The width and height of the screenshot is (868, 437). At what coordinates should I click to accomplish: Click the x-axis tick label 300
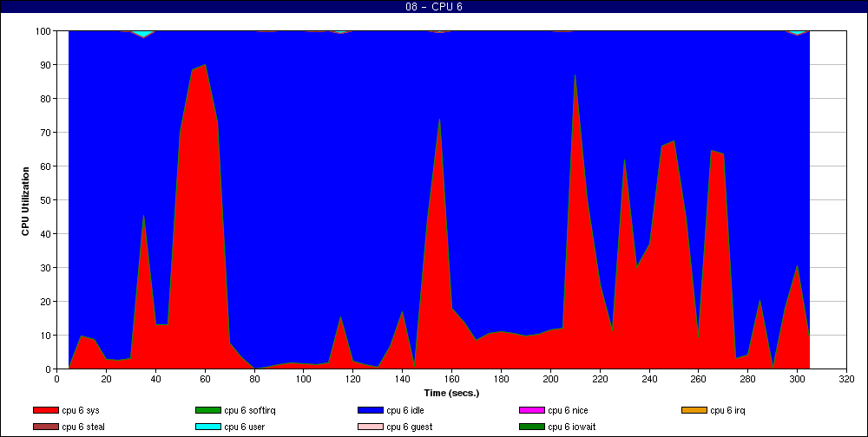797,379
